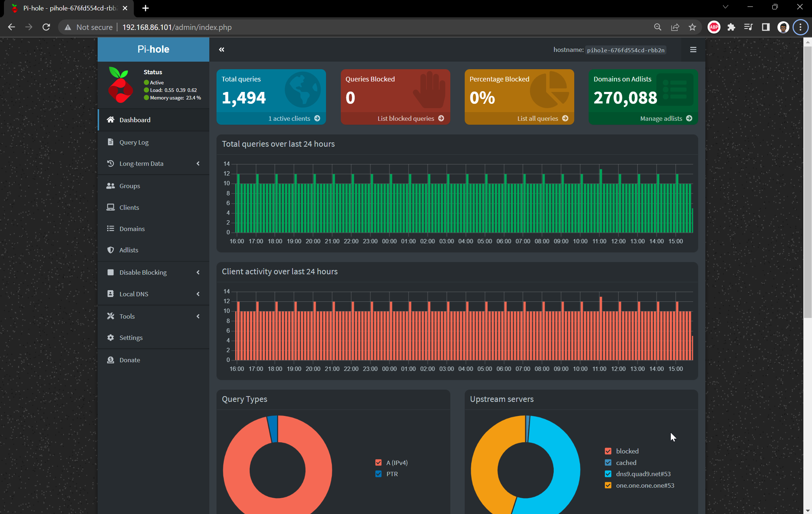
Task: Toggle the A (IPv4) query type checkbox
Action: [x=378, y=462]
